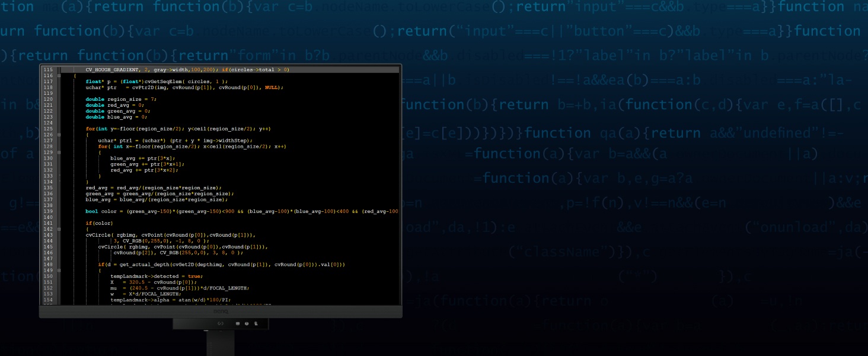Image resolution: width=868 pixels, height=356 pixels.
Task: Collapse the for-loop block at line 126
Action: 59,135
